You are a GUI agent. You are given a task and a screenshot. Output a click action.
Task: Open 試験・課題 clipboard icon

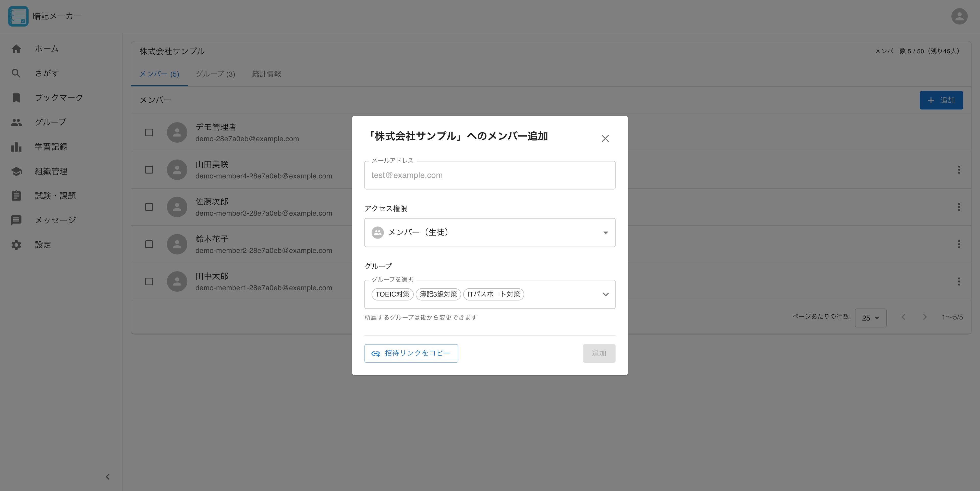coord(16,196)
